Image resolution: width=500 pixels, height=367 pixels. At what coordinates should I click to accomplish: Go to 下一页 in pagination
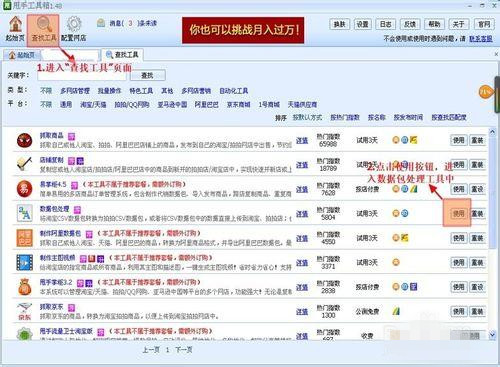(184, 350)
